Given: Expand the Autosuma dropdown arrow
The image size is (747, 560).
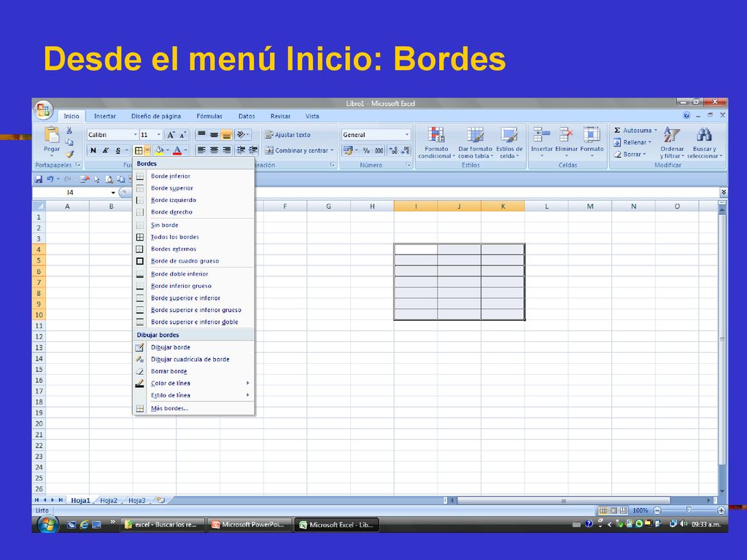Looking at the screenshot, I should pos(656,130).
